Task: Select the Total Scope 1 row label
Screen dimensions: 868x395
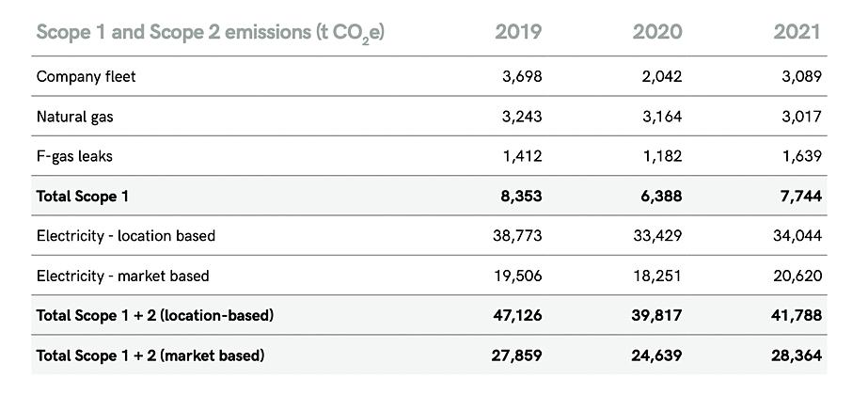Action: pos(81,197)
